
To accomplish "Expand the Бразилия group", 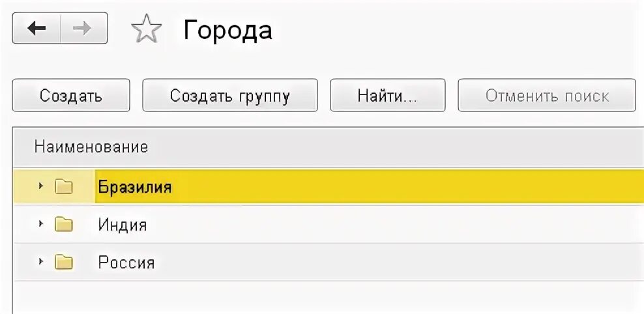I will (40, 187).
